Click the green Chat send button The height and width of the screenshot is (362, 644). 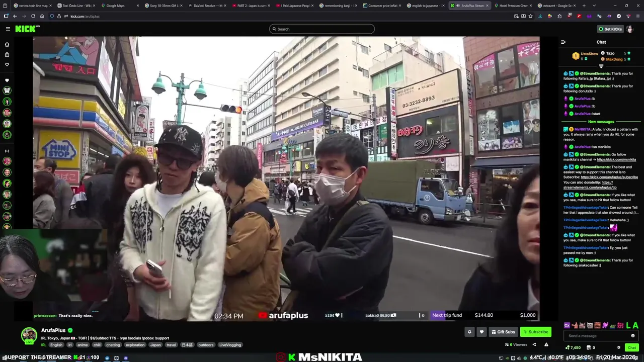632,347
